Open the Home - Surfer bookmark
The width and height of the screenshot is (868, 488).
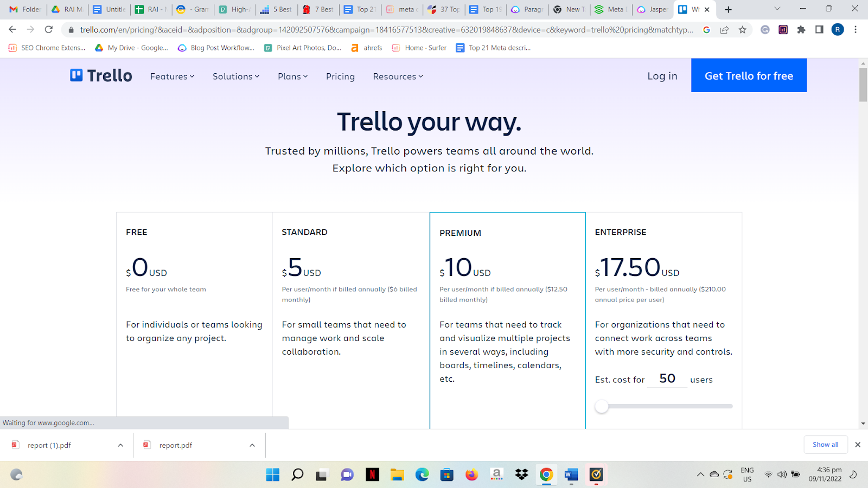tap(419, 48)
